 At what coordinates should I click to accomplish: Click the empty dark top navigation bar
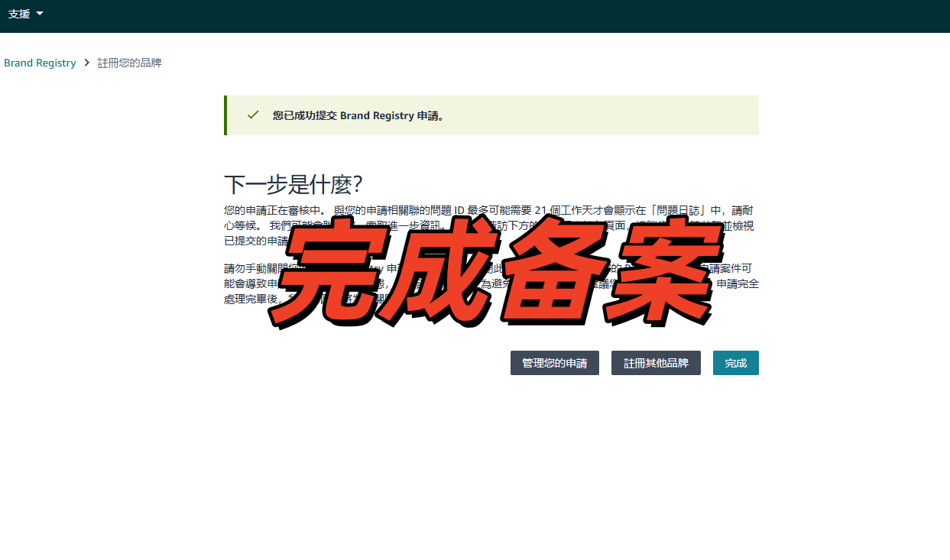pyautogui.click(x=489, y=15)
